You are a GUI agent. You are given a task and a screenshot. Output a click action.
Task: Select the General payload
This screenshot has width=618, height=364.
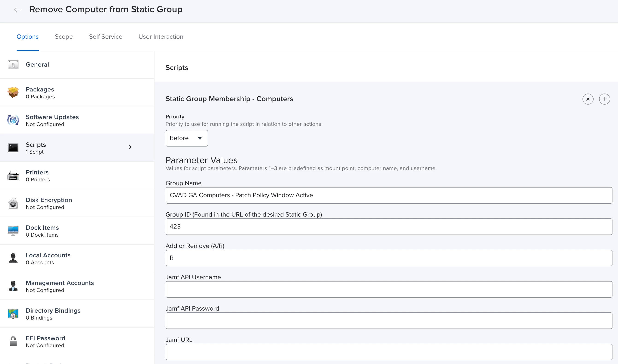tap(77, 65)
